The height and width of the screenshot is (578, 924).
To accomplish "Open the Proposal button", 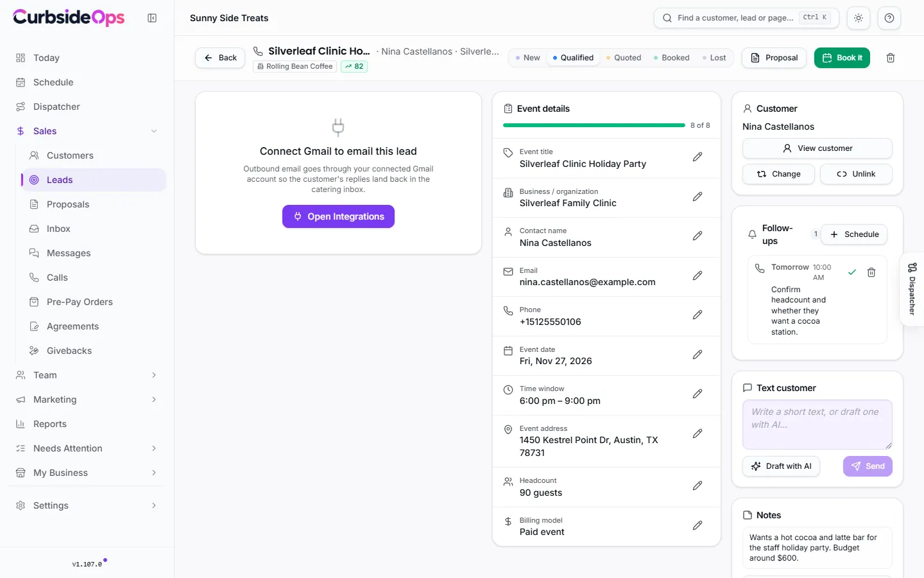I will (774, 58).
